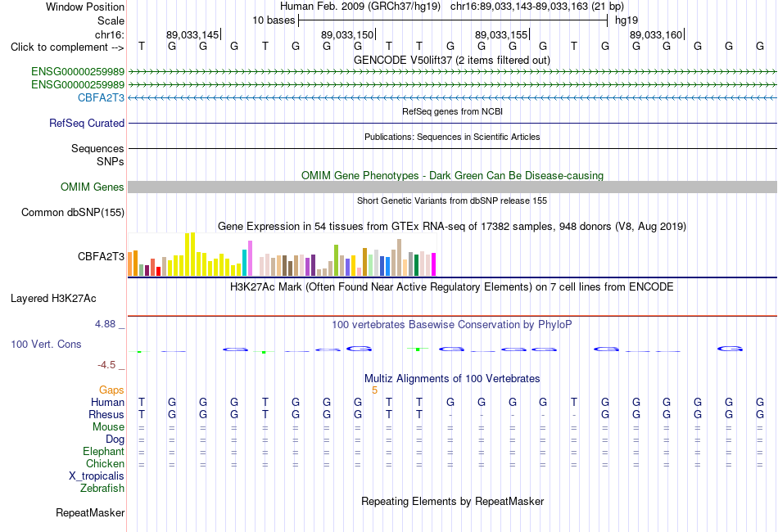Click the 4.88 upper scale value

[x=105, y=324]
